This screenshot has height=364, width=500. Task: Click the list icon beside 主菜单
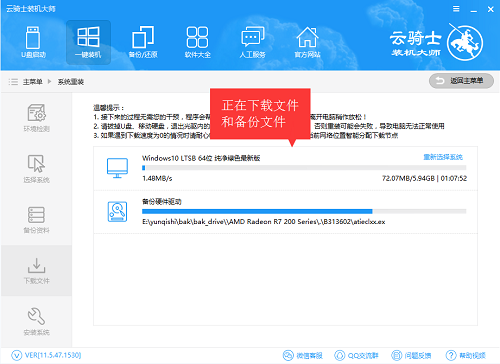coord(13,82)
